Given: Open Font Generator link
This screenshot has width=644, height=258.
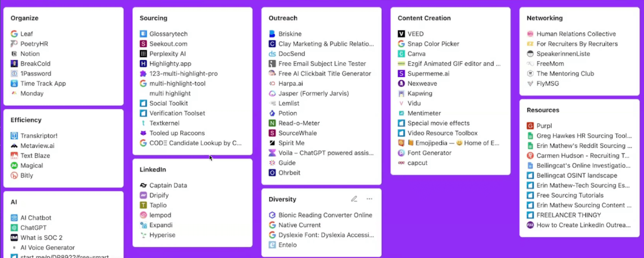Looking at the screenshot, I should point(430,153).
